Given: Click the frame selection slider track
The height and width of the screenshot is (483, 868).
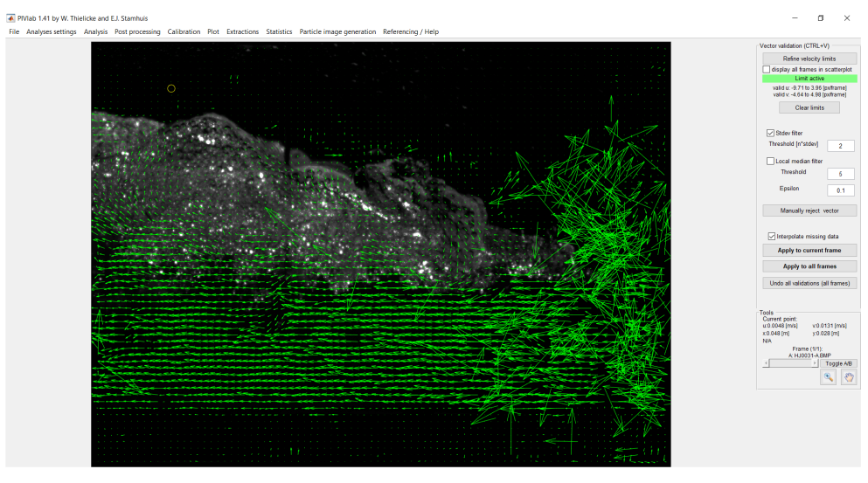Looking at the screenshot, I should point(791,363).
